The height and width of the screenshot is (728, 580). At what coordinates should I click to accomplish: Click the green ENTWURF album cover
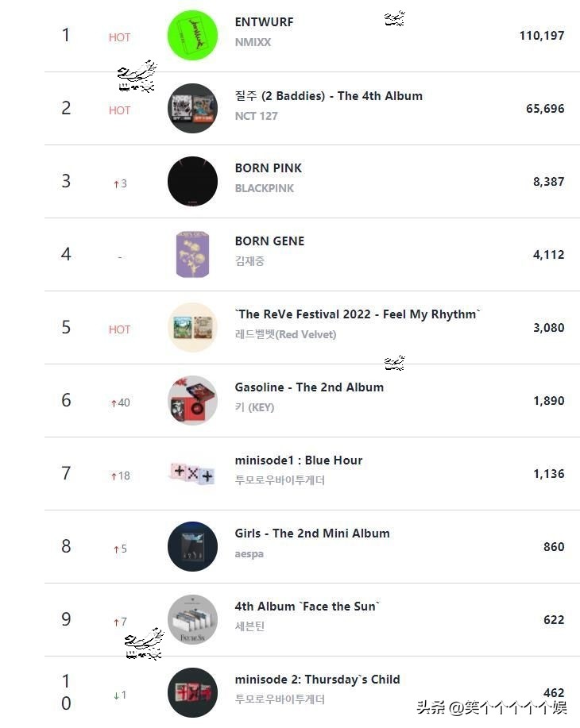[x=192, y=35]
